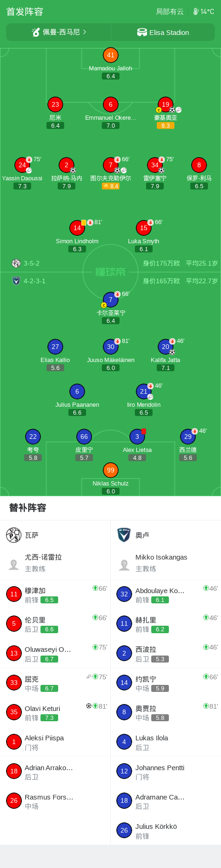The width and height of the screenshot is (221, 868).
Task: Tap the 3-5-2 formation team logo
Action: [x=16, y=263]
